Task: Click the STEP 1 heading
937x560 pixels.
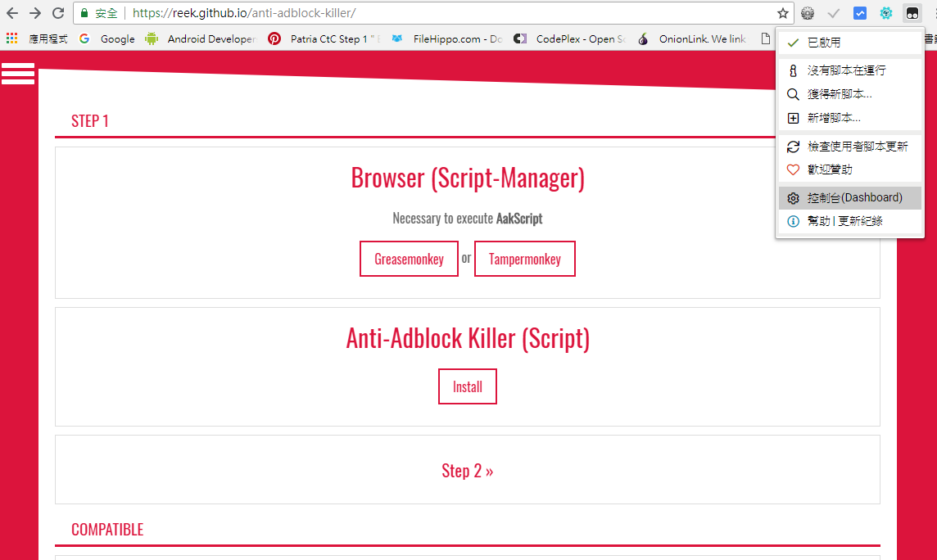Action: point(89,121)
